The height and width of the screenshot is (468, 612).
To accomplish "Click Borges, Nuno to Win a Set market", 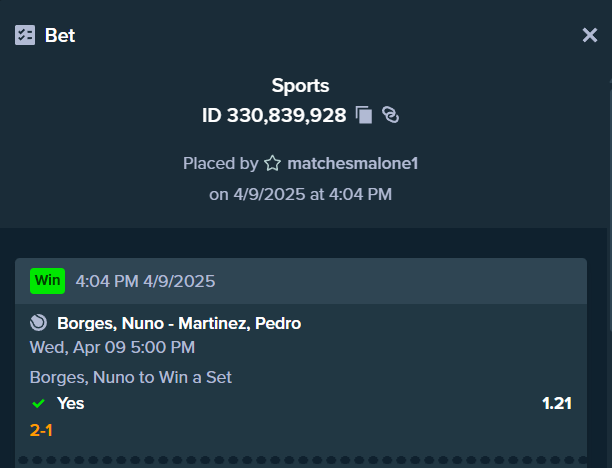I will (131, 377).
